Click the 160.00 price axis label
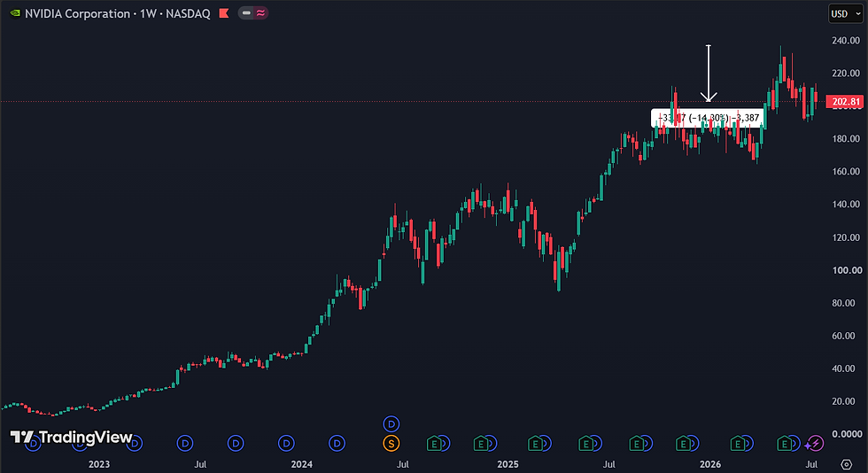 [x=846, y=171]
